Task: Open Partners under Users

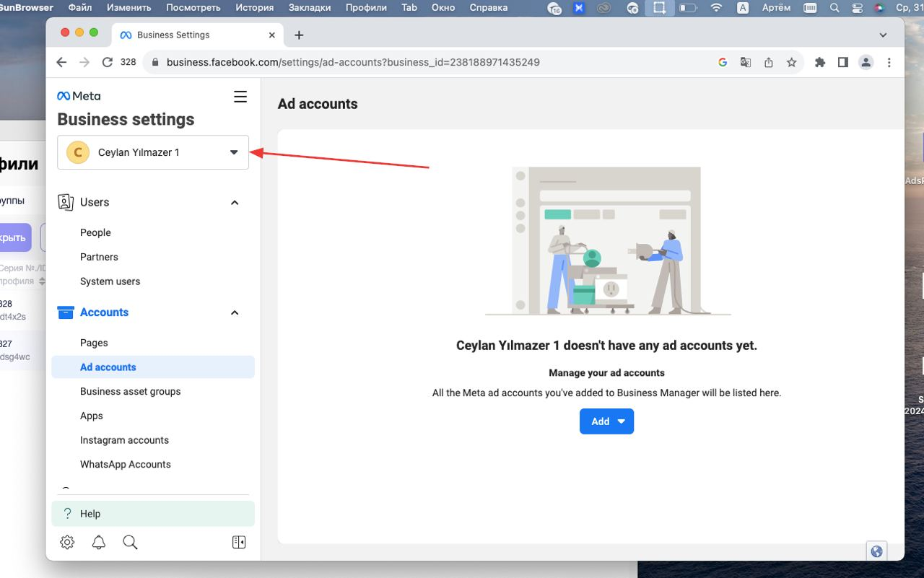Action: (x=99, y=257)
